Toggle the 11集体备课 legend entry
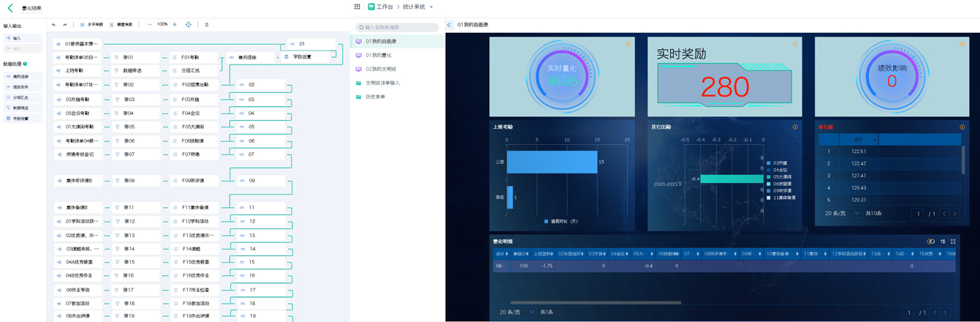Screen dimensions: 980x322 coord(781,198)
